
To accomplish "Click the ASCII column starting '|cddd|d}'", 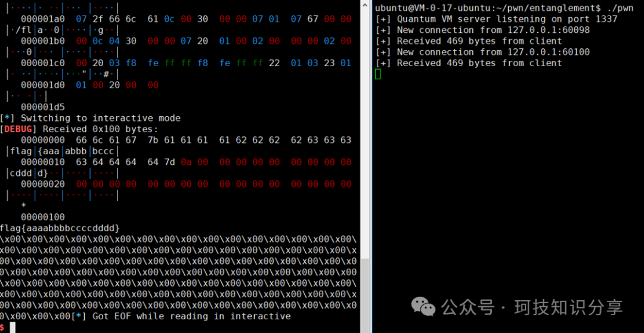I will (63, 173).
